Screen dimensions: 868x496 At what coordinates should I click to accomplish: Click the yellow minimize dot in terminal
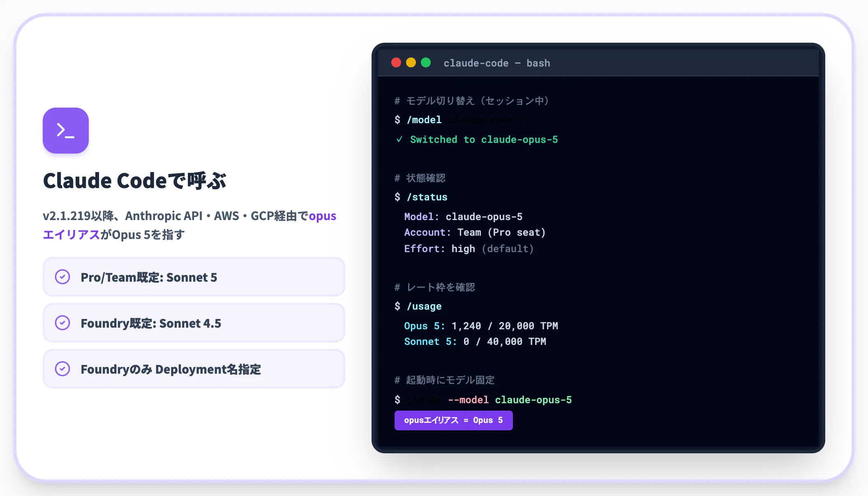411,62
